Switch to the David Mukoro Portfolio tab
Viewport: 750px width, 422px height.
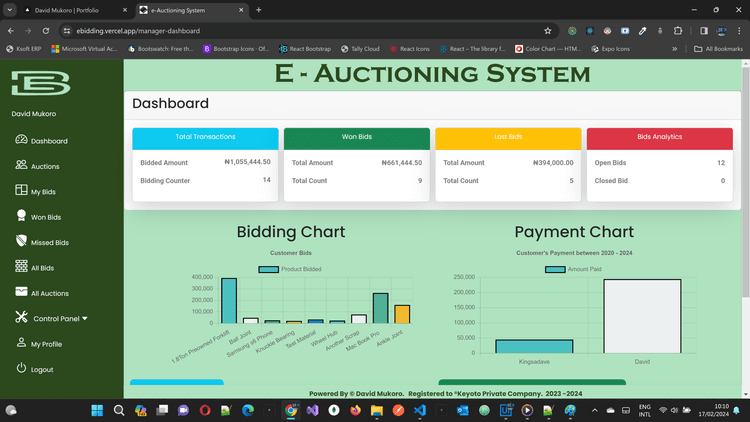point(68,10)
